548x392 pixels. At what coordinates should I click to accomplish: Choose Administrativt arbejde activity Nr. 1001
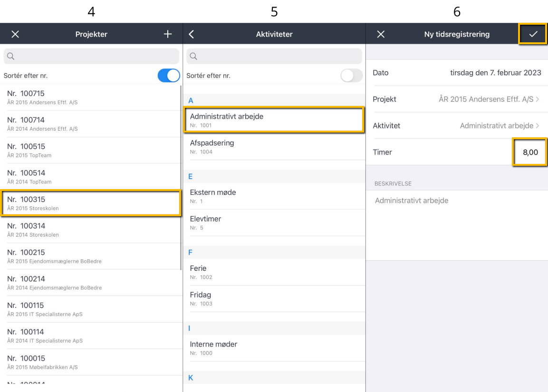[x=274, y=120]
